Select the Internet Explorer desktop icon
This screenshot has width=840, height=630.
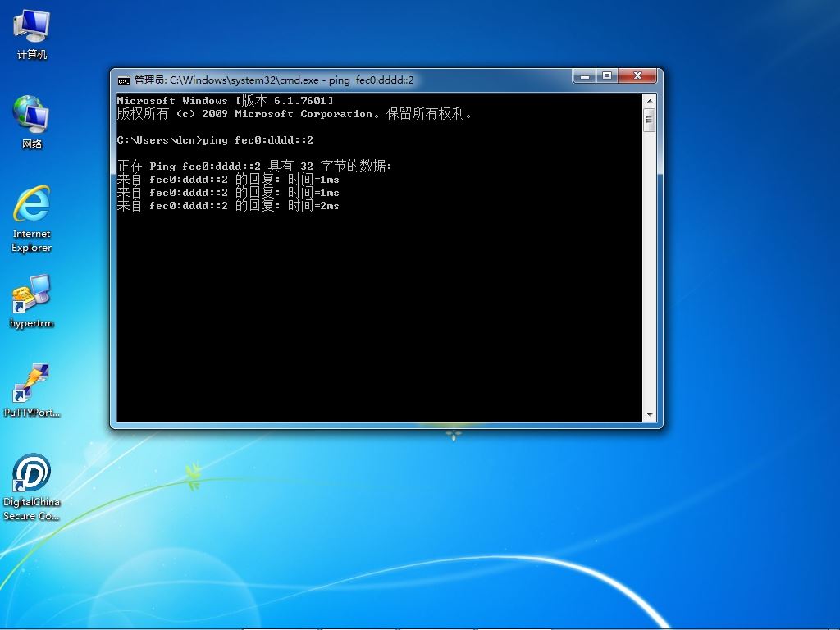pos(32,218)
